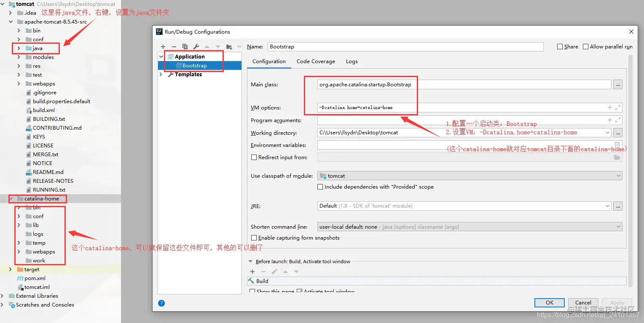Open the Working directory dropdown arrow
Screen dimensions: 644x323
(x=607, y=133)
